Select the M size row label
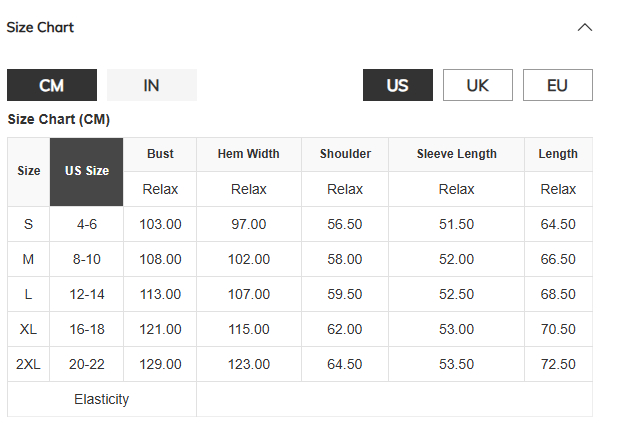 pyautogui.click(x=28, y=259)
